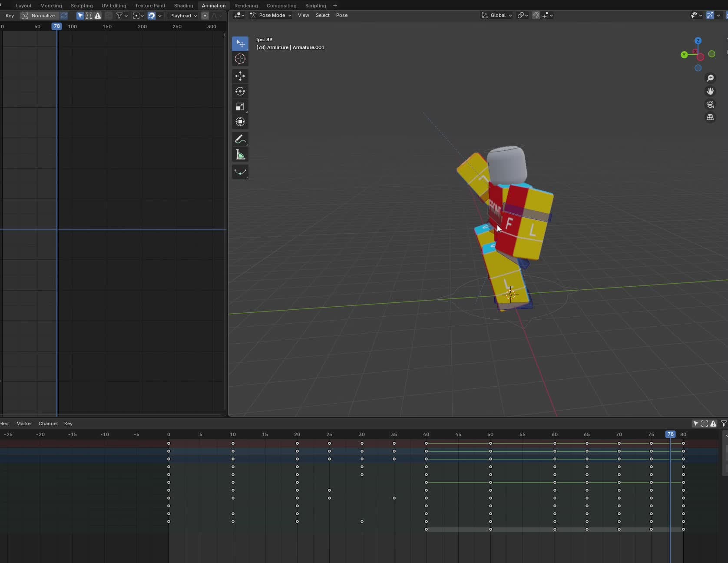The height and width of the screenshot is (563, 728).
Task: Select the Transform tool
Action: [240, 122]
